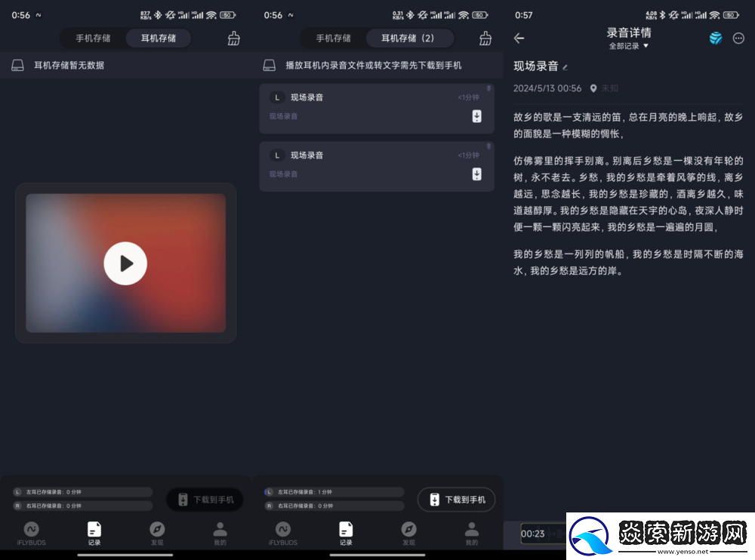755x560 pixels.
Task: Select the 耳机存储 (2) tab
Action: [408, 38]
